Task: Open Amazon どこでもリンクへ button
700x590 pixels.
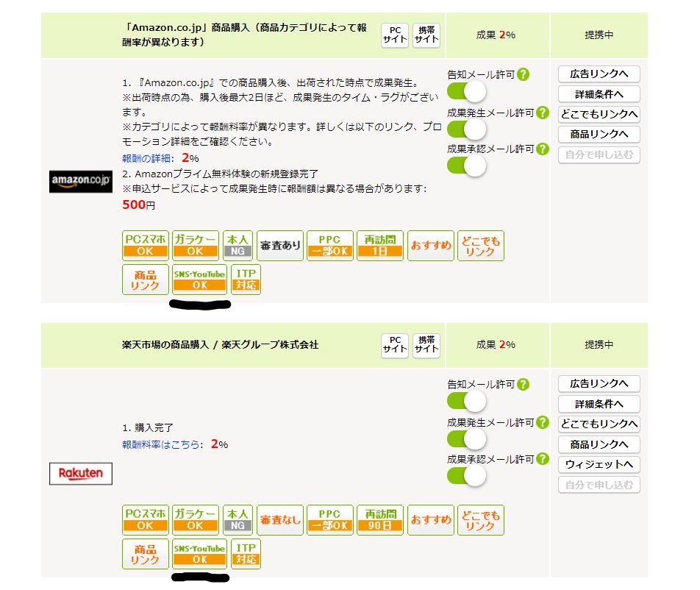Action: (x=599, y=114)
